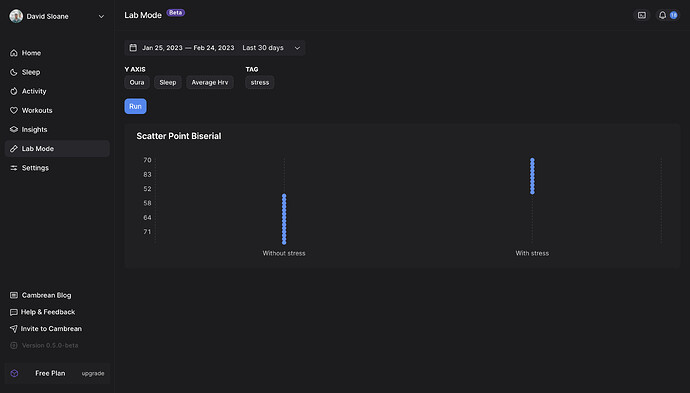Click Invite to Cambrean link
Viewport: 690px width, 393px height.
point(51,329)
